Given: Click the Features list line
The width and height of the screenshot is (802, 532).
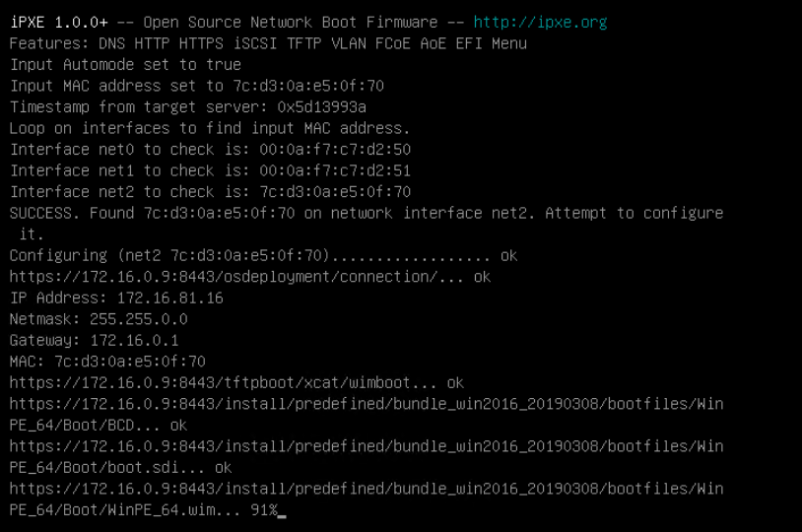Looking at the screenshot, I should [x=268, y=43].
